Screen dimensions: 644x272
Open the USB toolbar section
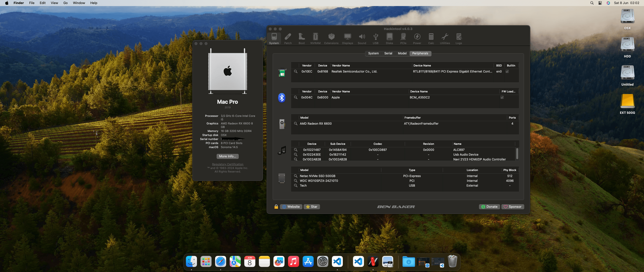coord(376,39)
